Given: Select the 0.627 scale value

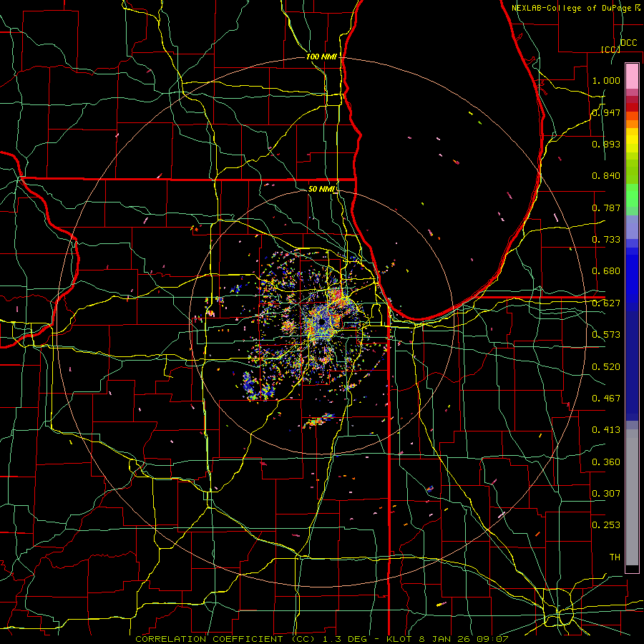Looking at the screenshot, I should (606, 303).
